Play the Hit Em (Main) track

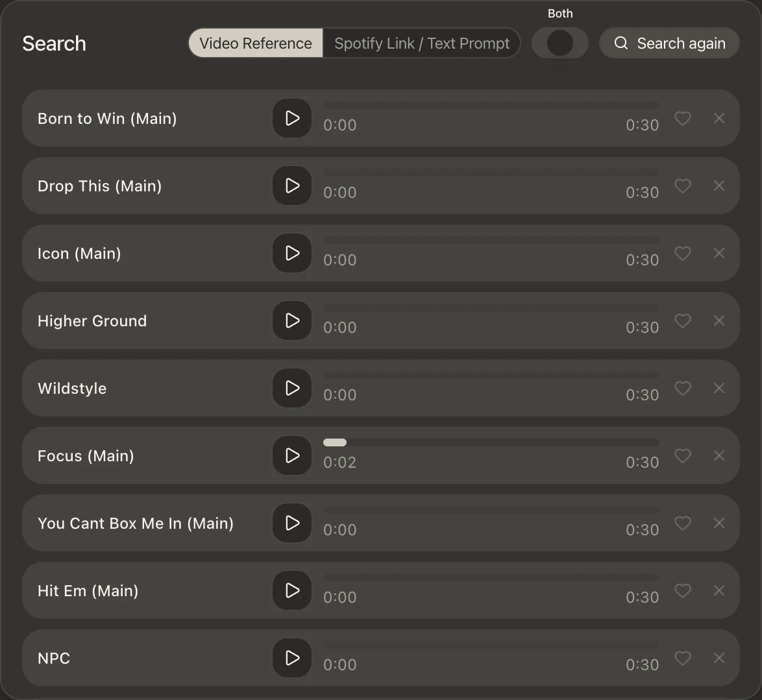pos(292,591)
